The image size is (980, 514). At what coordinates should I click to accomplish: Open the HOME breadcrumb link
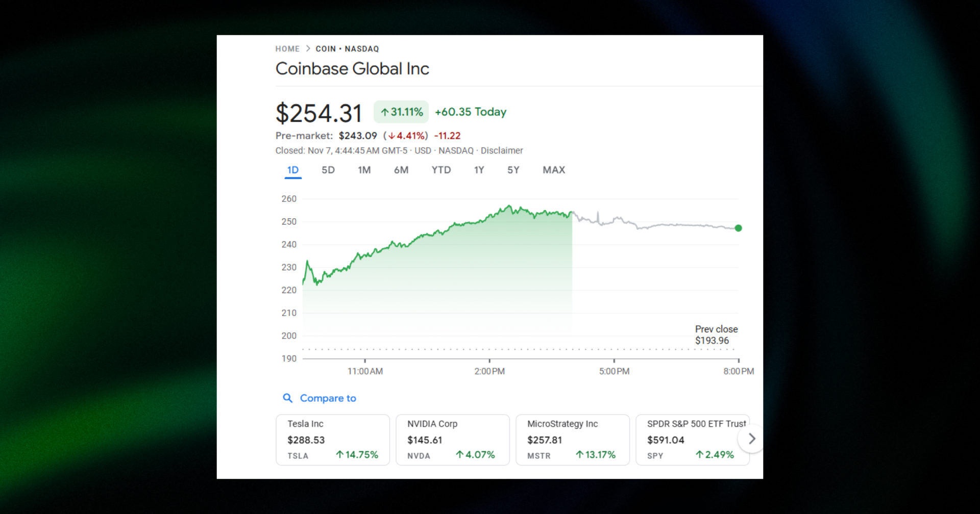[x=287, y=48]
